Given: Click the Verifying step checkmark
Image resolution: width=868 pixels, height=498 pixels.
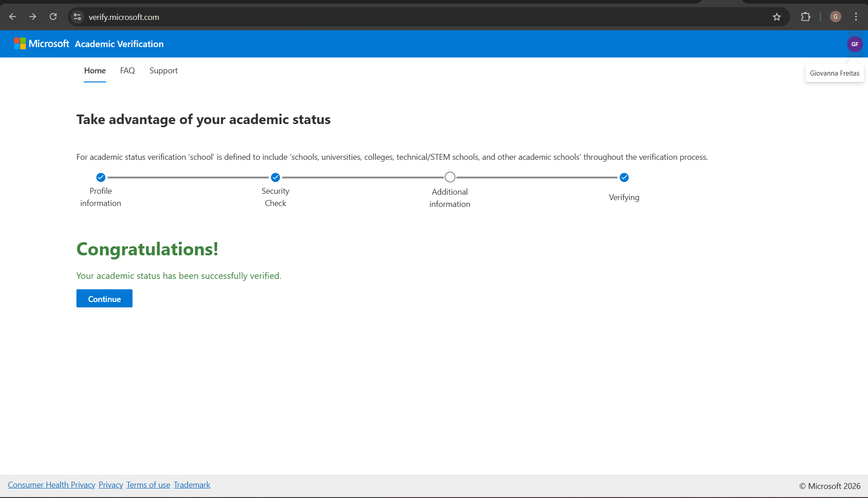Looking at the screenshot, I should 624,177.
